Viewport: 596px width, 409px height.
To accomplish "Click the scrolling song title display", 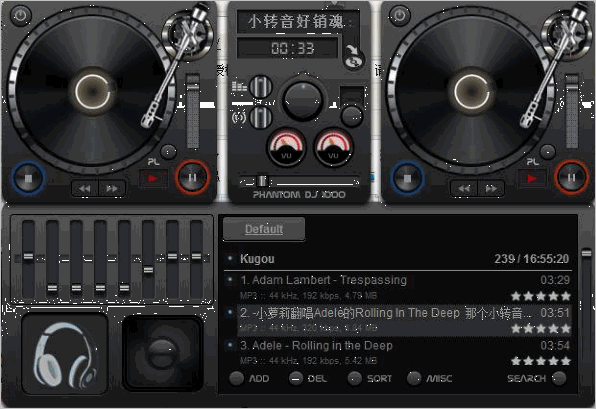I will 297,21.
